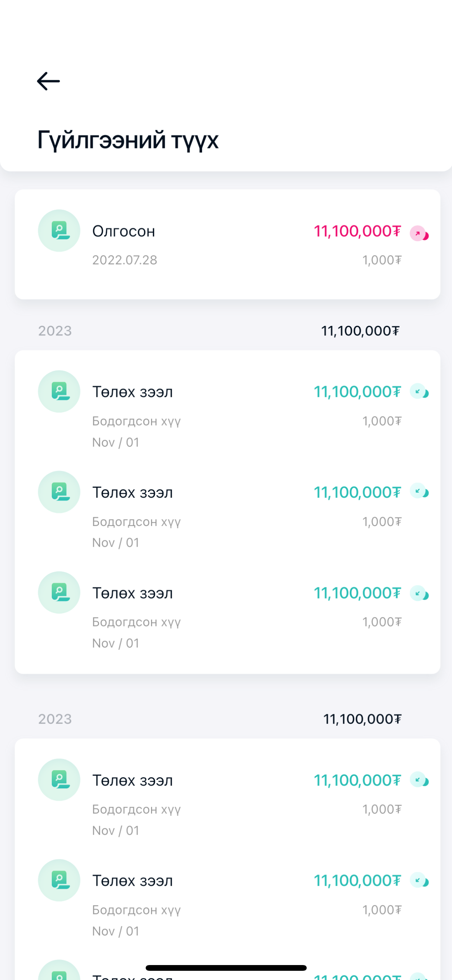Tap teal incoming arrow on first Төлөх зээл row
This screenshot has width=452, height=980.
(x=419, y=391)
